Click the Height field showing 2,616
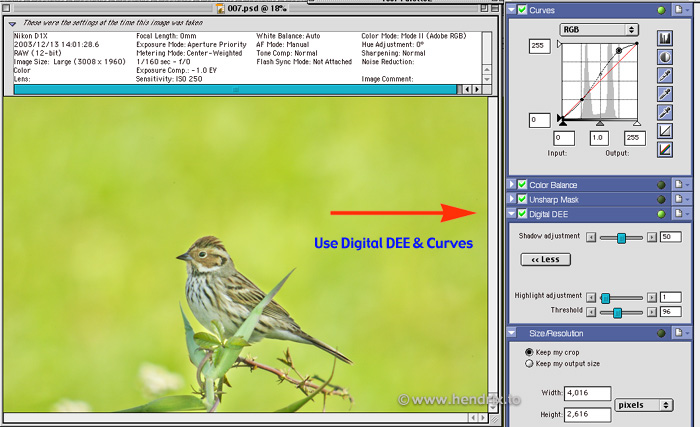This screenshot has width=700, height=427. click(x=588, y=414)
